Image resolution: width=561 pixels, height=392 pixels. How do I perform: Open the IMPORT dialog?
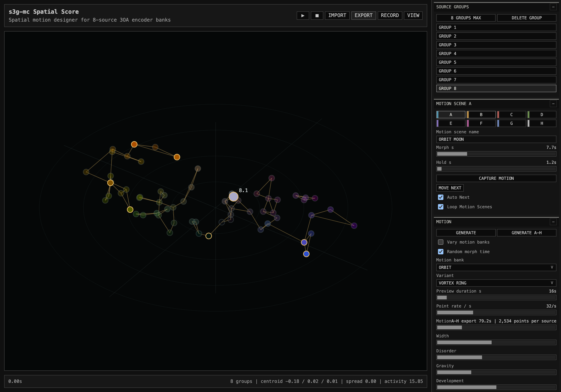tap(337, 15)
